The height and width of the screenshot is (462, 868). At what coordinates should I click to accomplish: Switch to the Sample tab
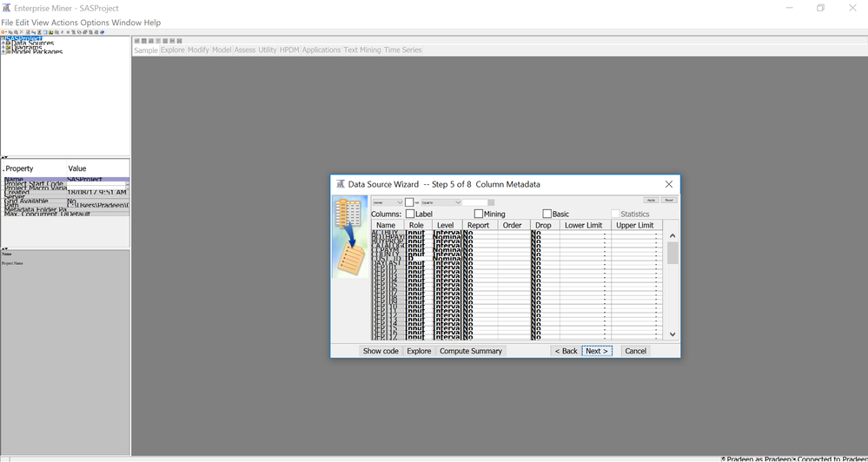(x=146, y=49)
